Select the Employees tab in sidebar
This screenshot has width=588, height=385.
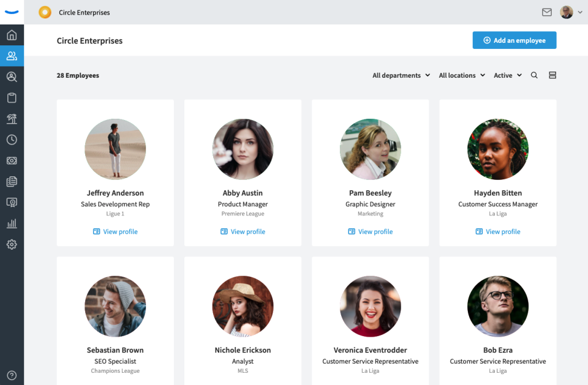pyautogui.click(x=12, y=56)
